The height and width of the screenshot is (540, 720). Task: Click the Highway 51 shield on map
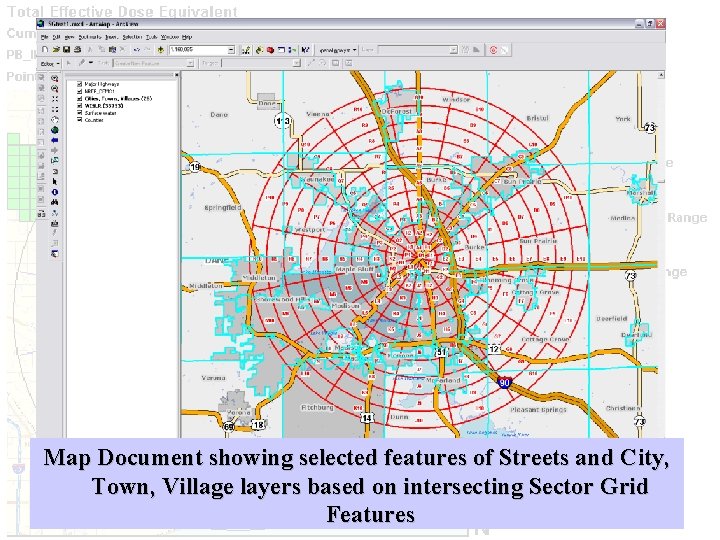pyautogui.click(x=441, y=352)
